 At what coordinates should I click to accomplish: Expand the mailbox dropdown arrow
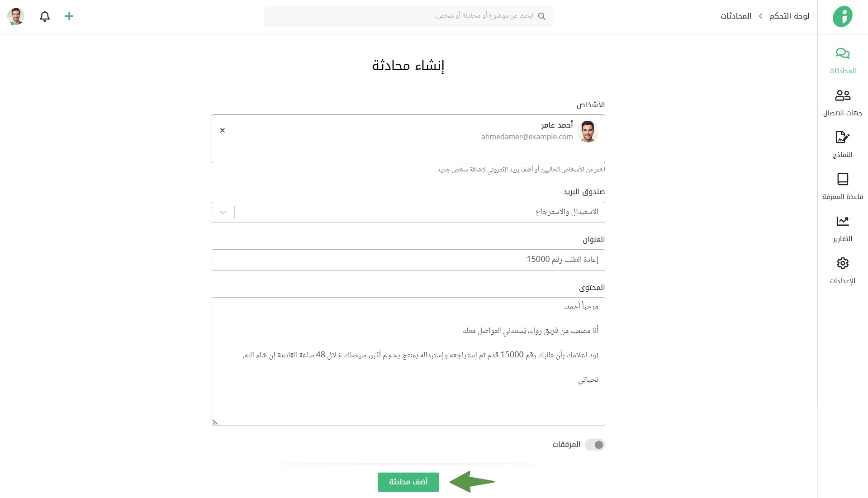point(223,213)
